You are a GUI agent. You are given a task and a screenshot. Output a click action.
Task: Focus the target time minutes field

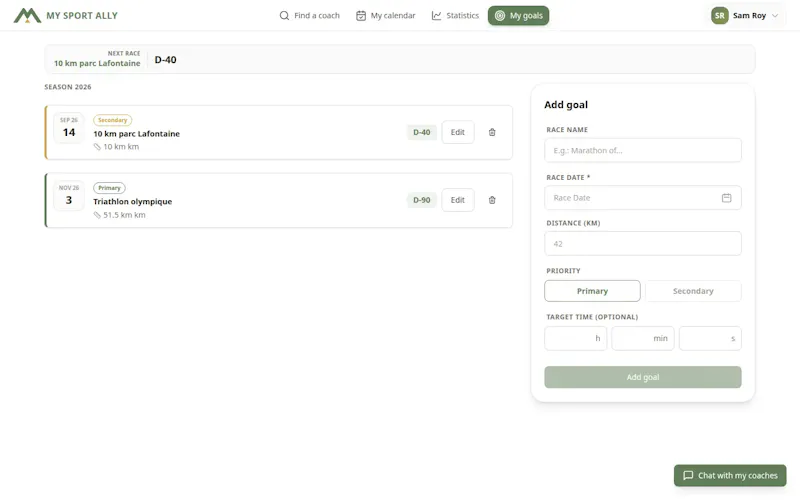click(643, 338)
